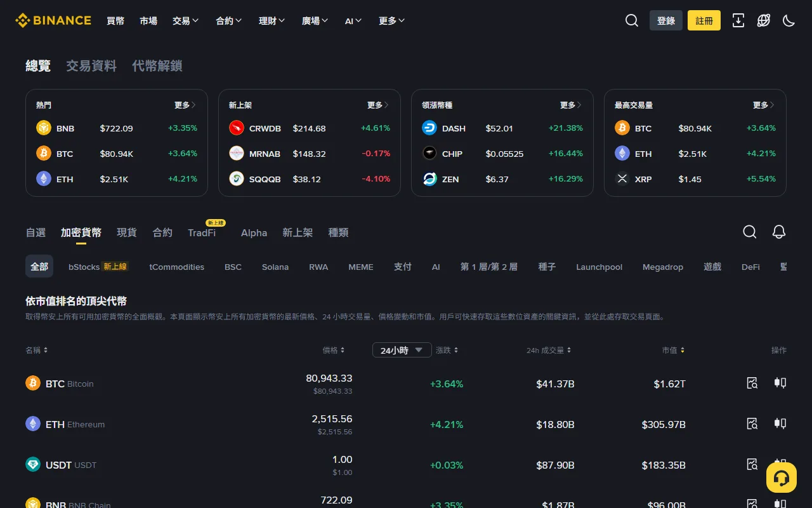Viewport: 812px width, 508px height.
Task: Click CHIP icon in 領漲幣種 card
Action: point(429,153)
